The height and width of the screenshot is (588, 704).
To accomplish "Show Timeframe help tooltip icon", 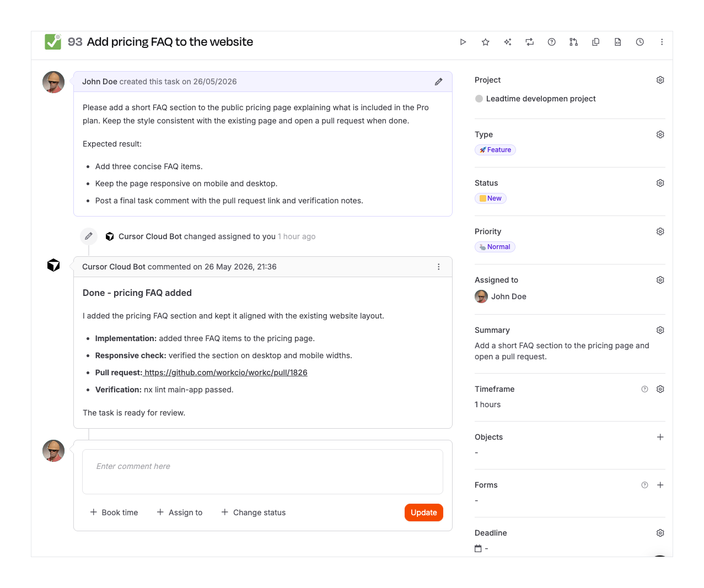I will [644, 389].
